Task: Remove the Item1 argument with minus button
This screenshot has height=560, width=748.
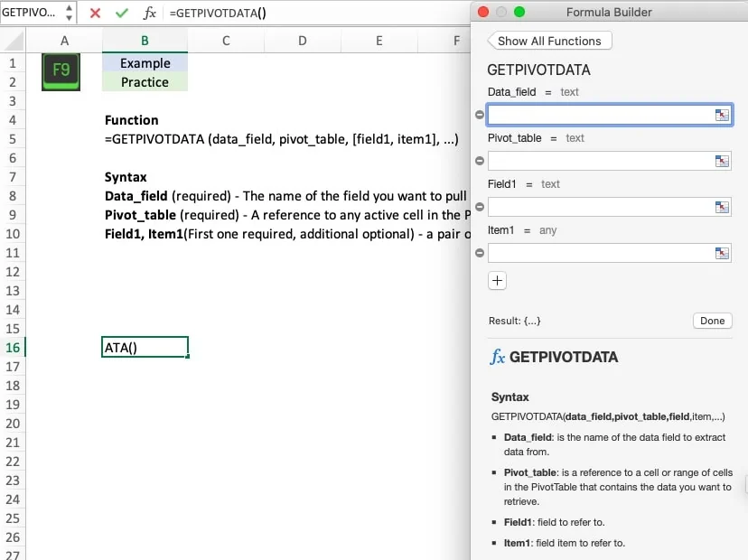Action: pos(479,253)
